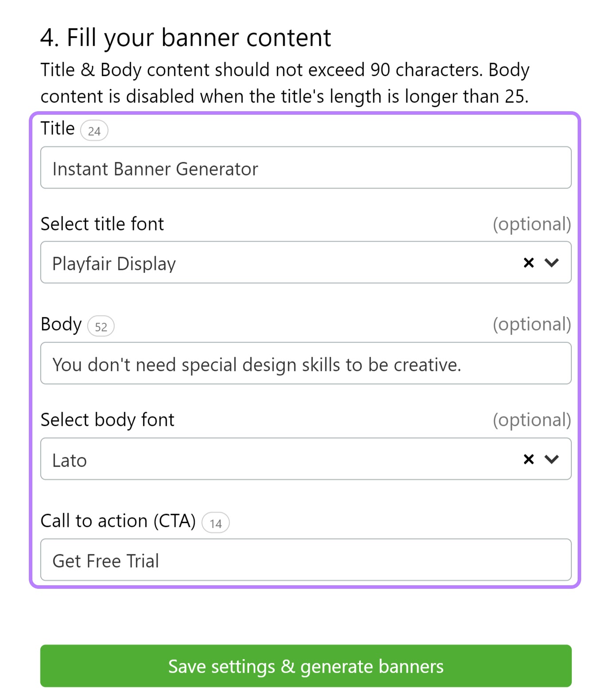Open the Playfair Display font selector

pos(306,262)
